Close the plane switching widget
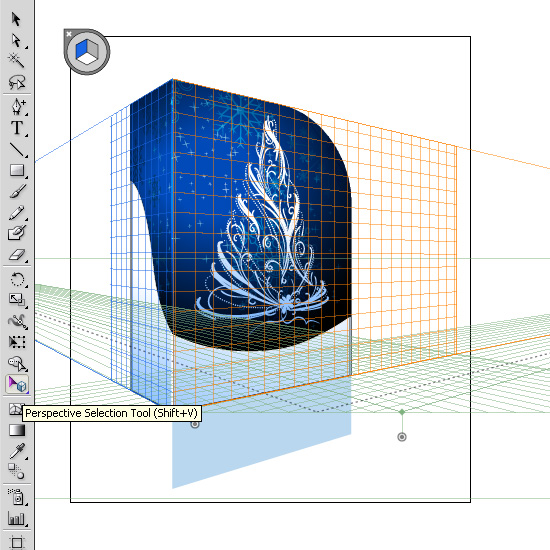Viewport: 550px width, 550px height. [x=69, y=34]
